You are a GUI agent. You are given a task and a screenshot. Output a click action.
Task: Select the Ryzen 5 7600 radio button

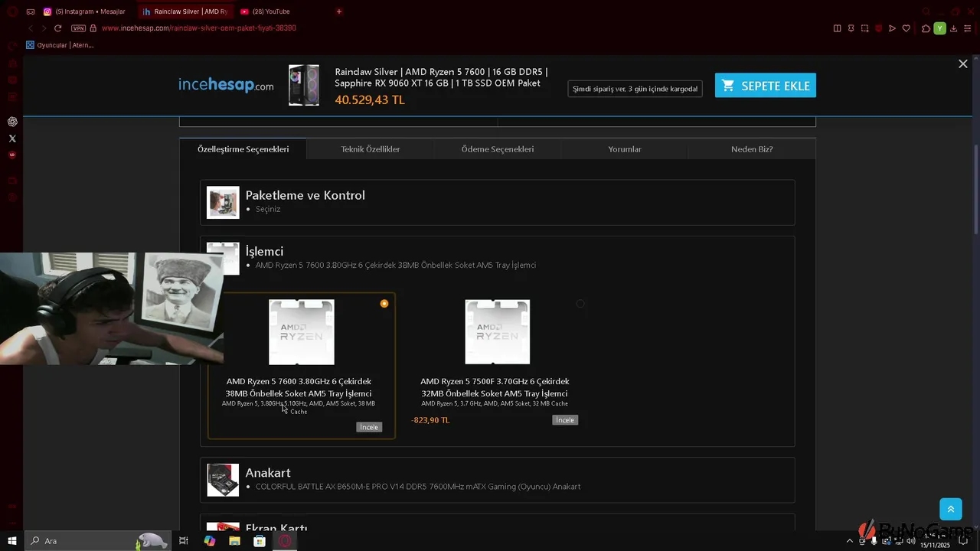tap(384, 304)
